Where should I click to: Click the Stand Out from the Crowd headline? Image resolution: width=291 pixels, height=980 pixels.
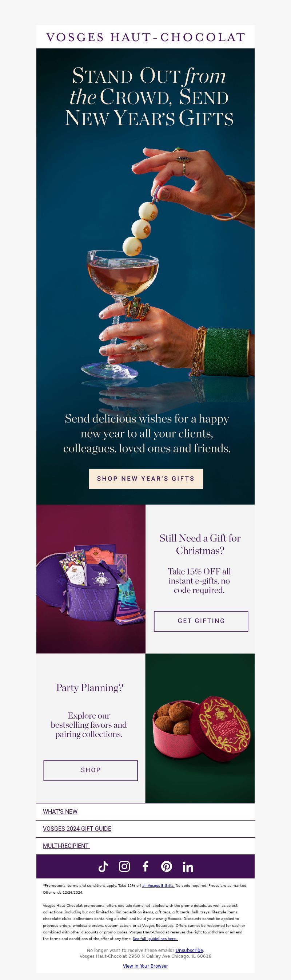pyautogui.click(x=148, y=96)
